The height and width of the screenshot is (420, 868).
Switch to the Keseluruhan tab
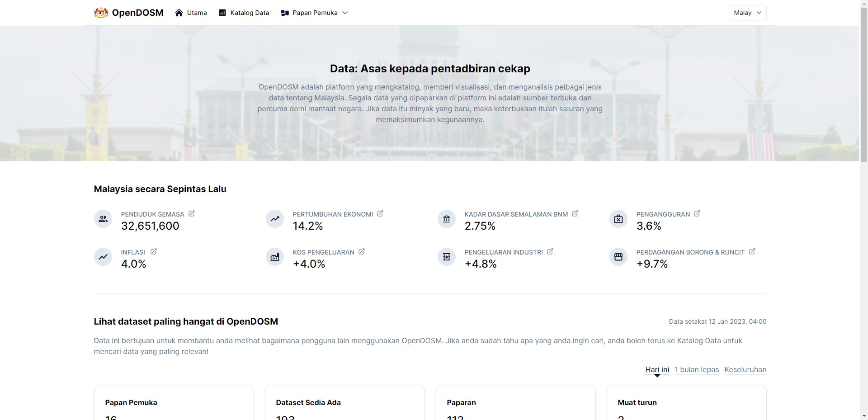[745, 369]
